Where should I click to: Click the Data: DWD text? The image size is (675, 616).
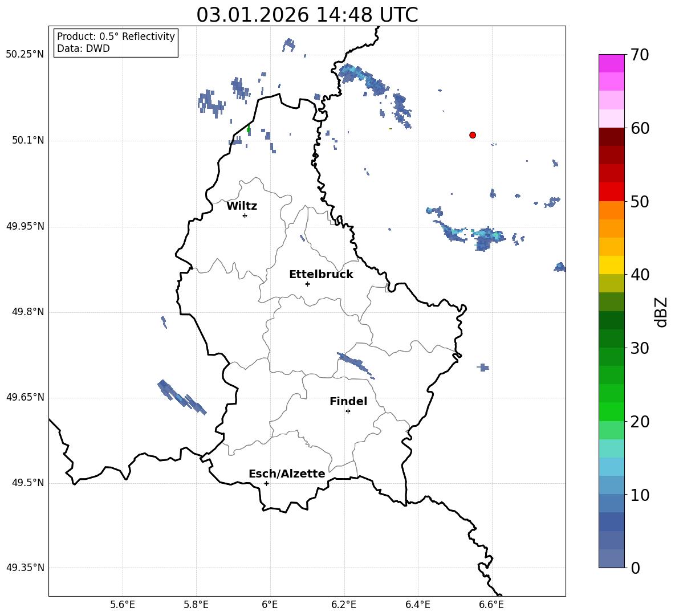coord(83,48)
